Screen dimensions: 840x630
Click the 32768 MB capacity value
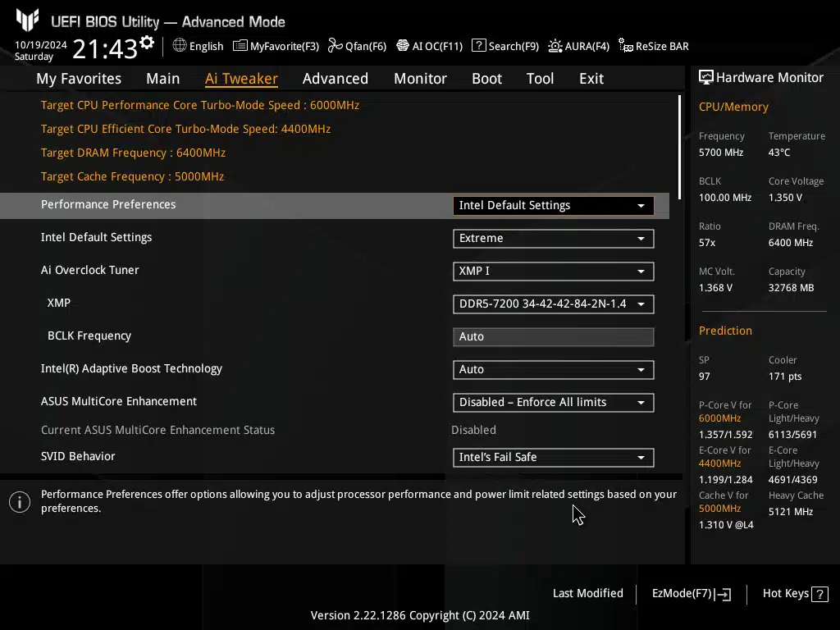pos(792,288)
